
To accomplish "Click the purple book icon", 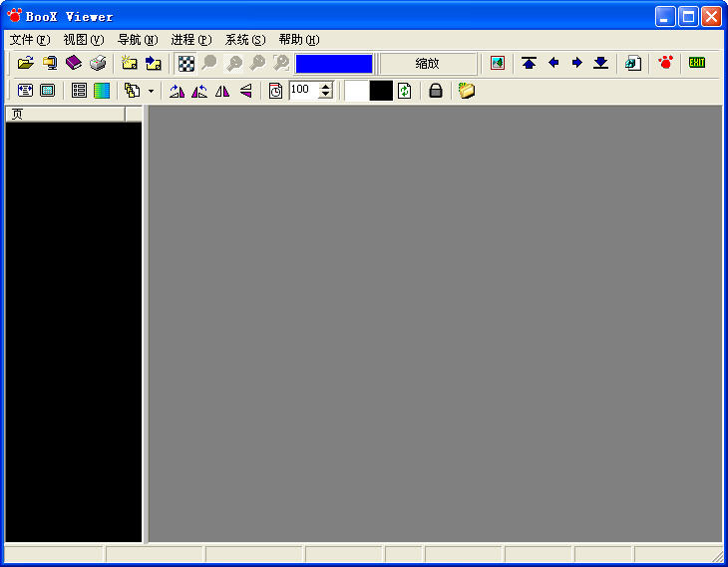I will [74, 63].
